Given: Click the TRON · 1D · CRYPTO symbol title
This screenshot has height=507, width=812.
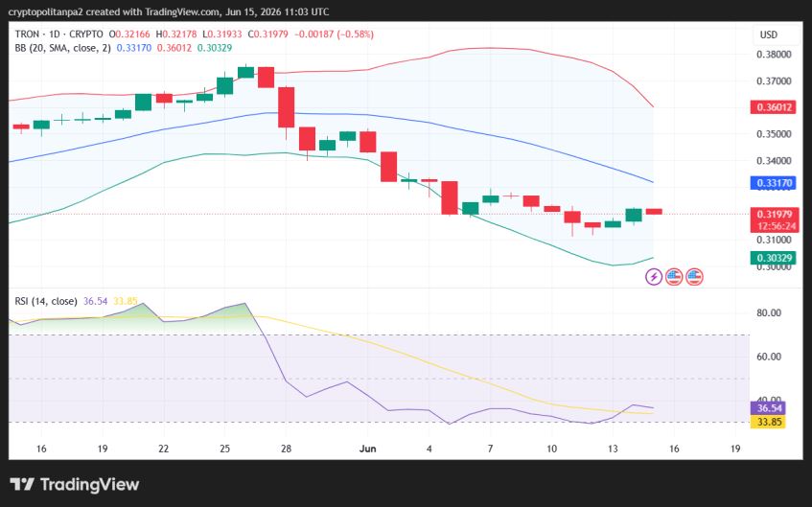Looking at the screenshot, I should pos(59,35).
